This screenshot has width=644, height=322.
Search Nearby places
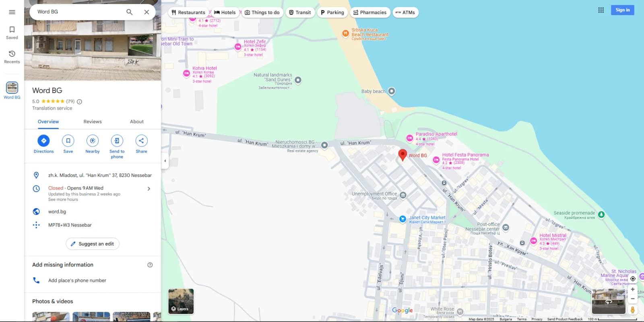point(93,144)
